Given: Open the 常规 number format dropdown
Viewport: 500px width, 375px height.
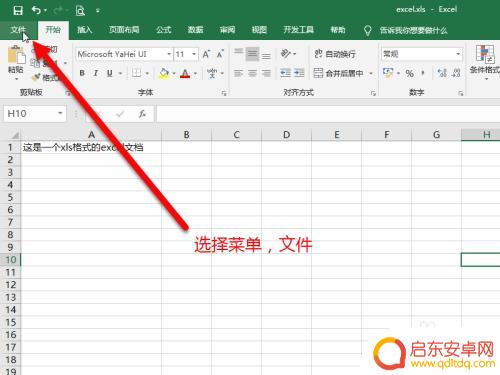Looking at the screenshot, I should (x=458, y=54).
